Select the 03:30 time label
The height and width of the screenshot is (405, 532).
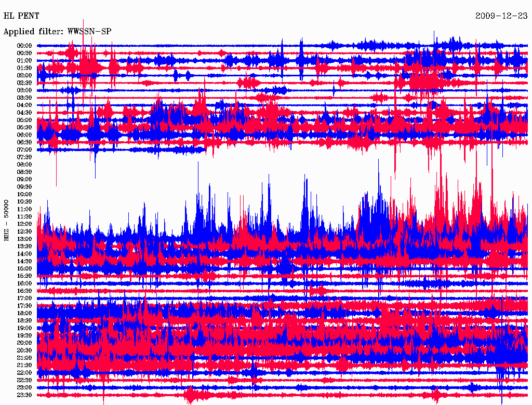(x=24, y=98)
